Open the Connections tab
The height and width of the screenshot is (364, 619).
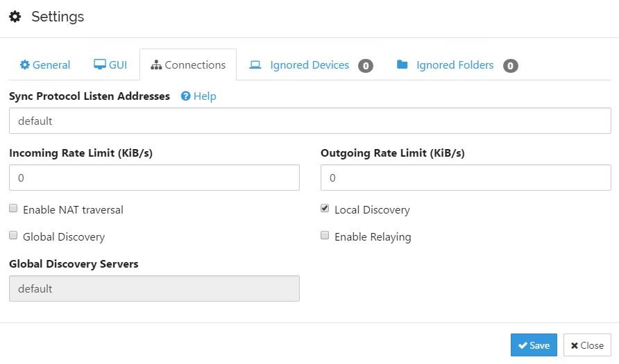pyautogui.click(x=188, y=65)
